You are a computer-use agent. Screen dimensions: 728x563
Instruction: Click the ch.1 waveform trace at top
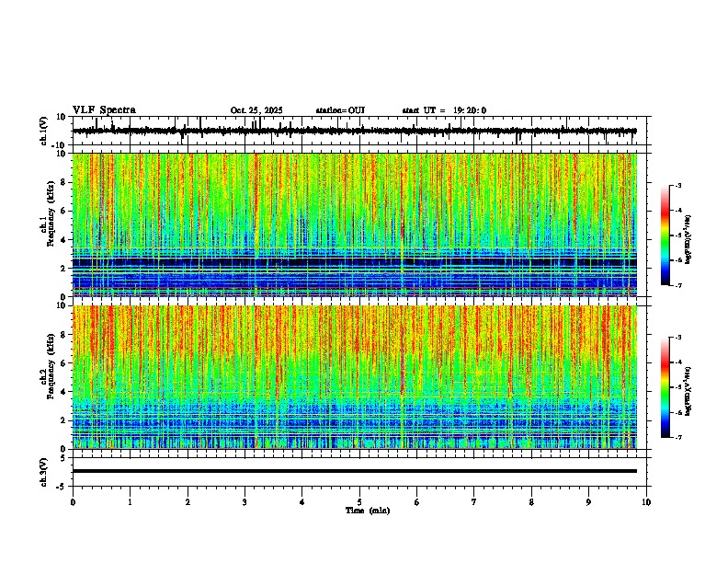pyautogui.click(x=355, y=131)
